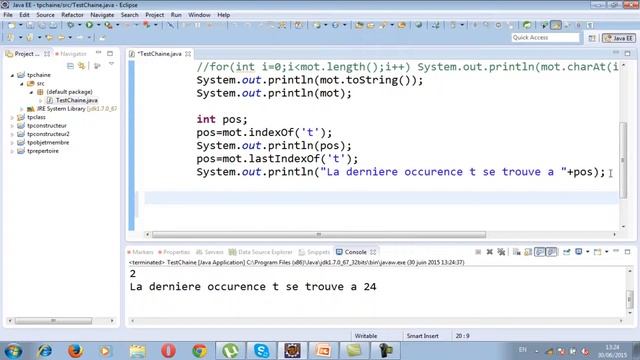Open Display Selected Console dropdown arrow

click(587, 252)
